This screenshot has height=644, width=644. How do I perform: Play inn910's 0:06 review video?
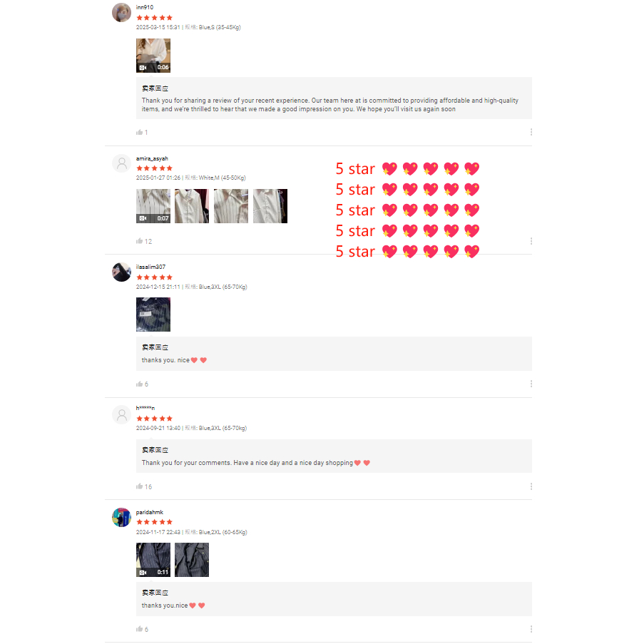[x=153, y=56]
